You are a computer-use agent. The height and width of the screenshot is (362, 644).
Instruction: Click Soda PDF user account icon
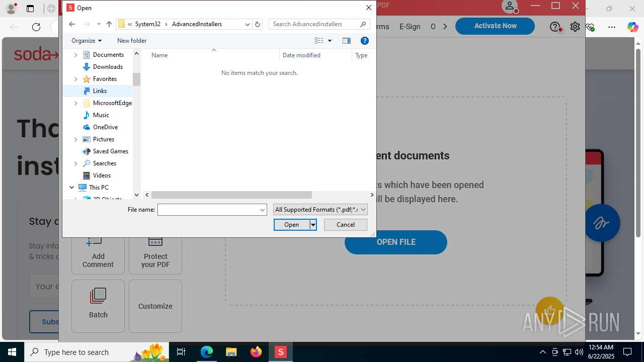510,6
